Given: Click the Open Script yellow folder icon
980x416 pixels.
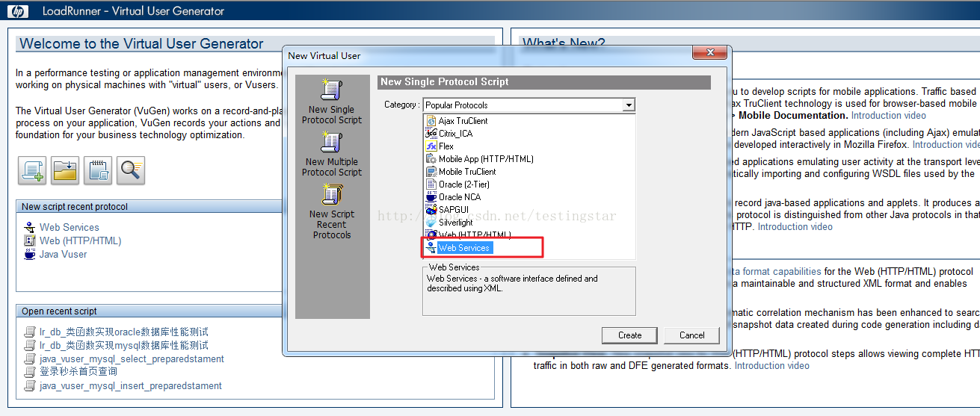Looking at the screenshot, I should click(65, 171).
